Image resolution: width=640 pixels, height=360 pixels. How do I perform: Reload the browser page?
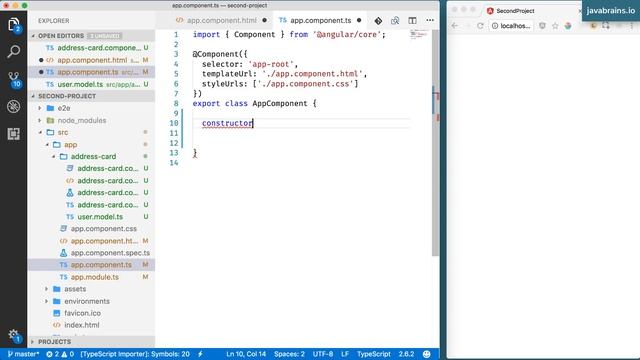pyautogui.click(x=480, y=26)
